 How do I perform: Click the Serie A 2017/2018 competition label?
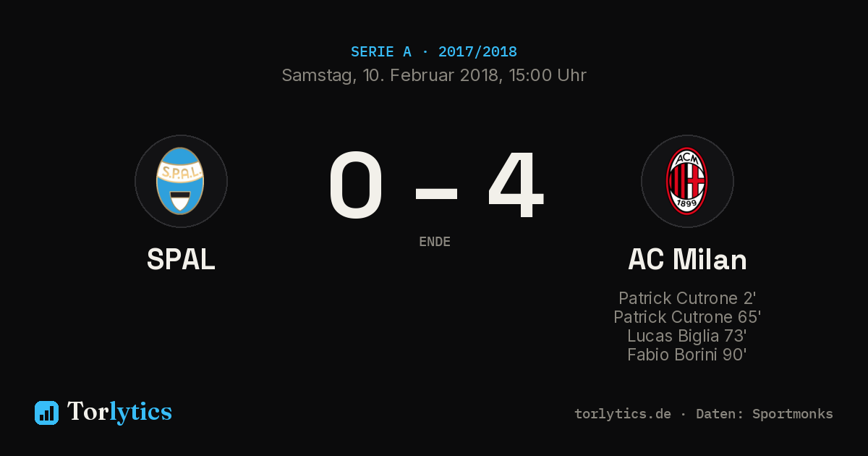[434, 52]
